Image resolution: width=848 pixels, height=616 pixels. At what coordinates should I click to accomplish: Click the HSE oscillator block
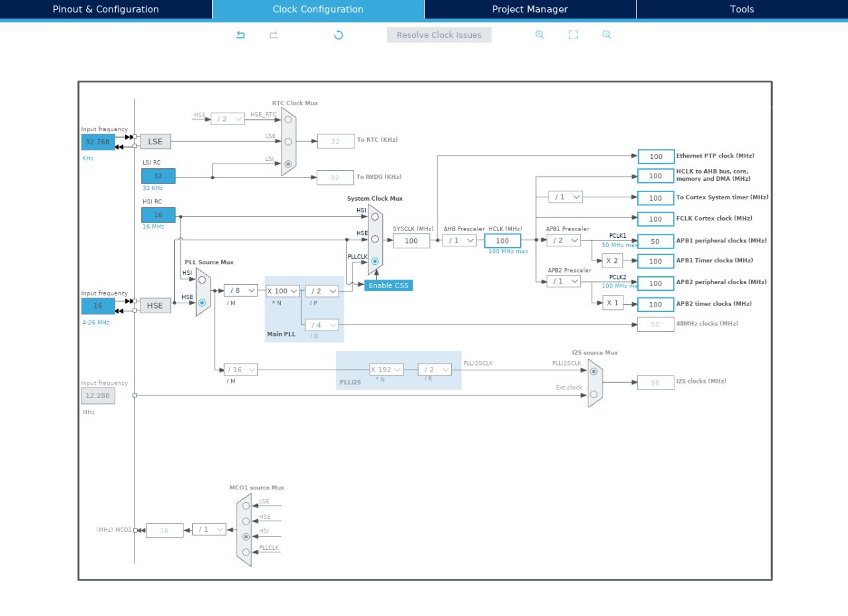[x=155, y=305]
